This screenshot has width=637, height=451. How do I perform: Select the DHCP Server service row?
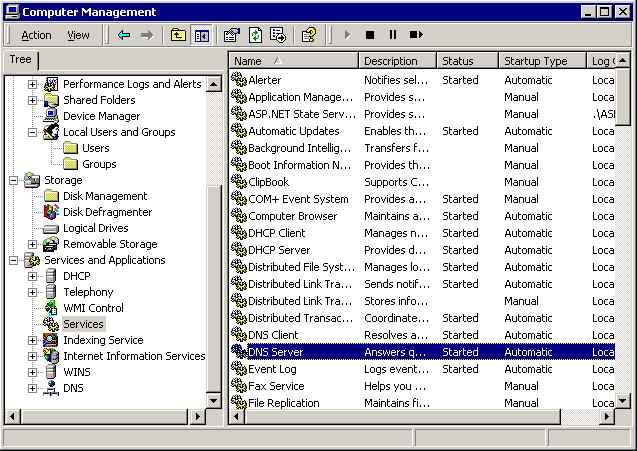pyautogui.click(x=422, y=250)
